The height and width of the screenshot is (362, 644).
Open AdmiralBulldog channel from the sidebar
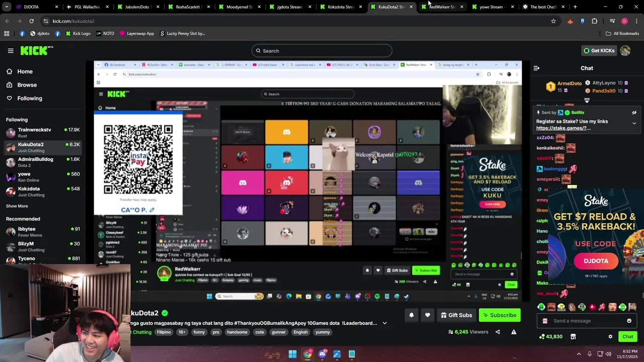(43, 162)
